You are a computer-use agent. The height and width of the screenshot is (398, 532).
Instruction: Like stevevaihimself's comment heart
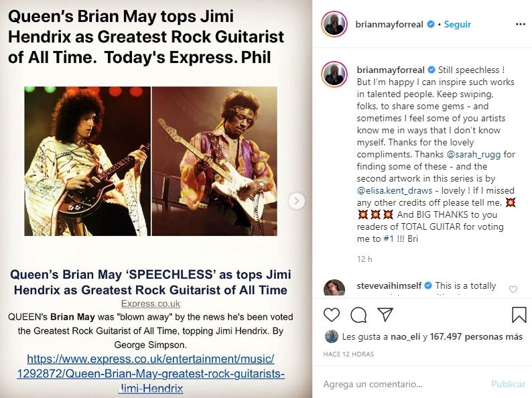coord(513,289)
